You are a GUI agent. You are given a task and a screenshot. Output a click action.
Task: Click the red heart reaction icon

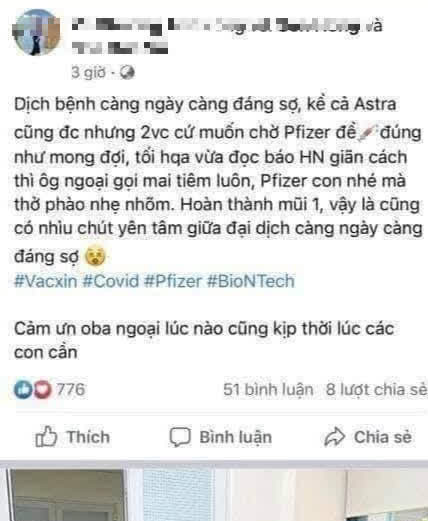[x=43, y=389]
